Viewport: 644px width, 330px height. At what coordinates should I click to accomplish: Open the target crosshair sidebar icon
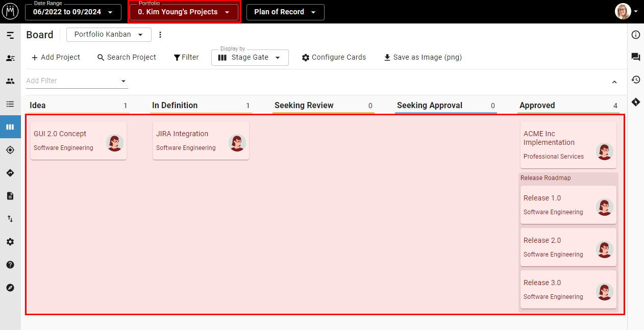coord(10,150)
